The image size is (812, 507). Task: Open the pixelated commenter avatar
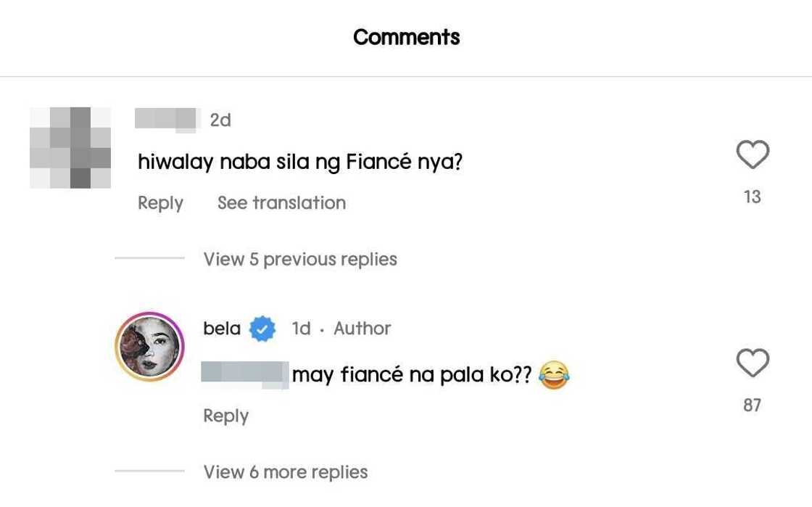click(x=70, y=147)
